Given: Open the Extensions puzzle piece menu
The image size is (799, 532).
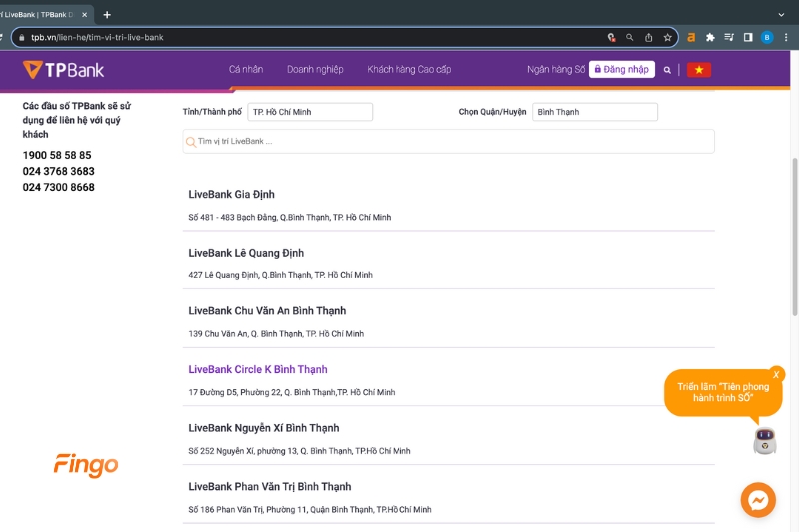Looking at the screenshot, I should pyautogui.click(x=710, y=37).
